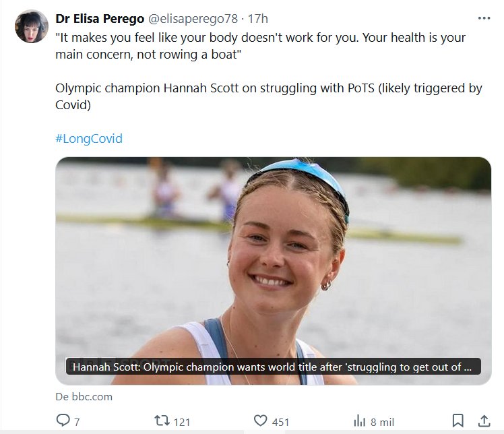Open the Hannah Scott article photo

coord(273,256)
